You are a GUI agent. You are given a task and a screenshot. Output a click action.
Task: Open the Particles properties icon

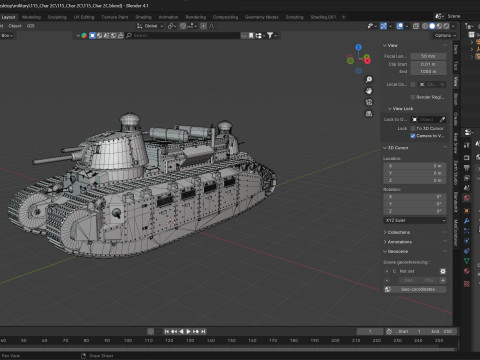467,231
